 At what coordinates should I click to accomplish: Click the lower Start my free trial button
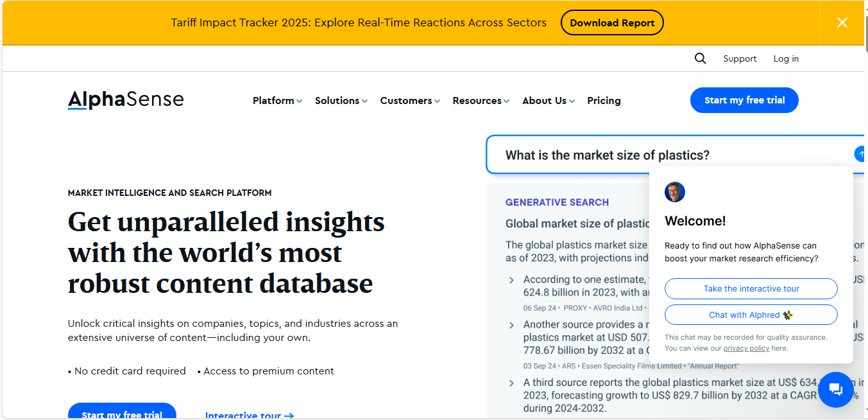122,412
